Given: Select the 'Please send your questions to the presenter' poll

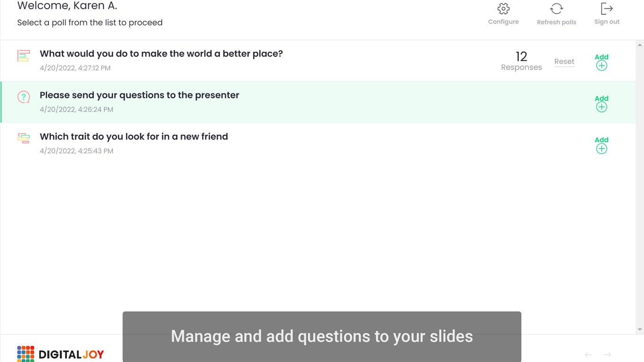Looking at the screenshot, I should tap(139, 95).
